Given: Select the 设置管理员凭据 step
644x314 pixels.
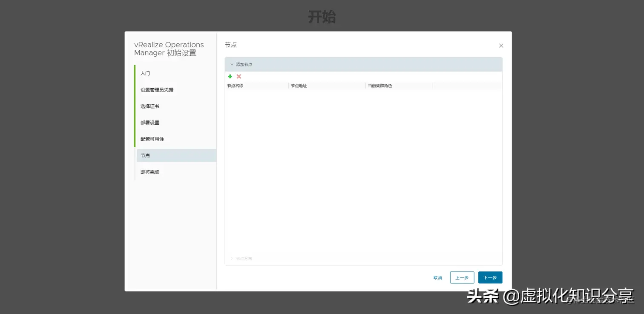Looking at the screenshot, I should [x=157, y=89].
